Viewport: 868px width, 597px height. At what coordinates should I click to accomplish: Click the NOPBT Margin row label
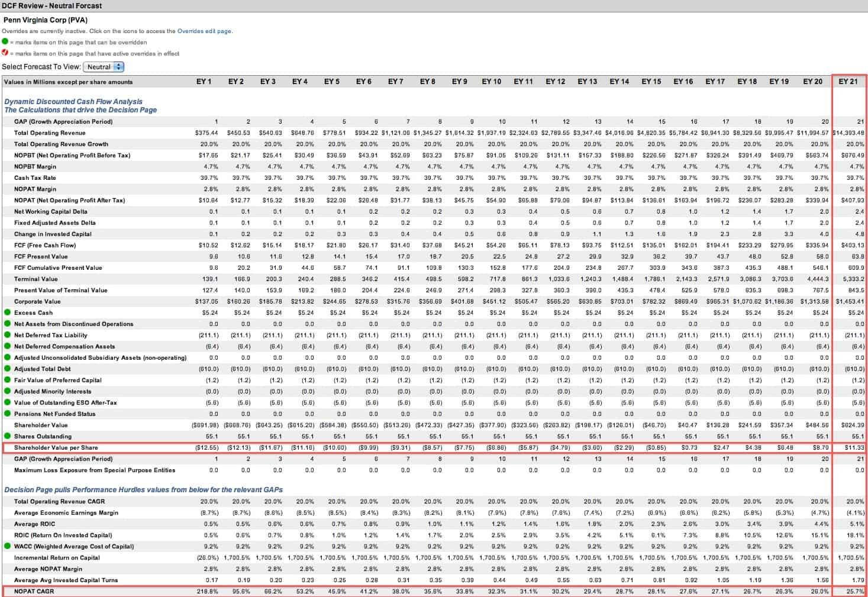tap(35, 166)
